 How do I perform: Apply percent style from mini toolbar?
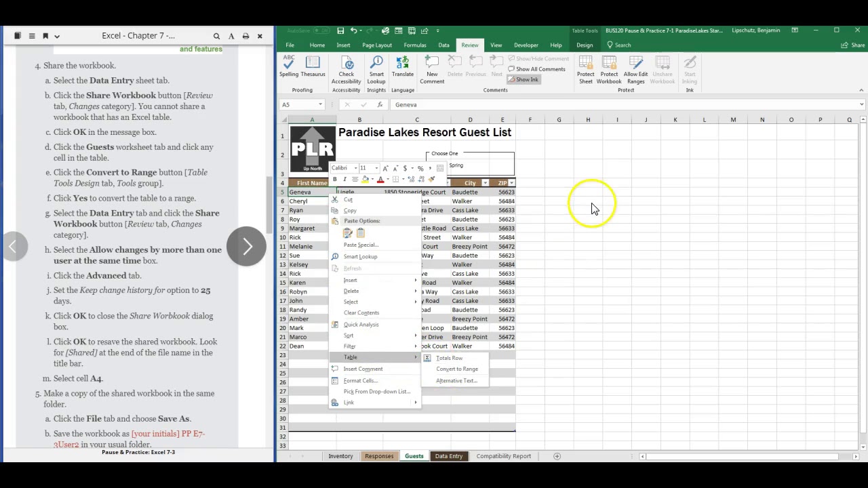click(420, 168)
